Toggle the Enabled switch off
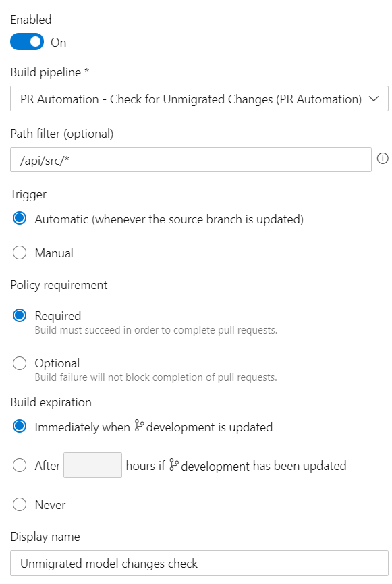This screenshot has height=584, width=392. 26,42
